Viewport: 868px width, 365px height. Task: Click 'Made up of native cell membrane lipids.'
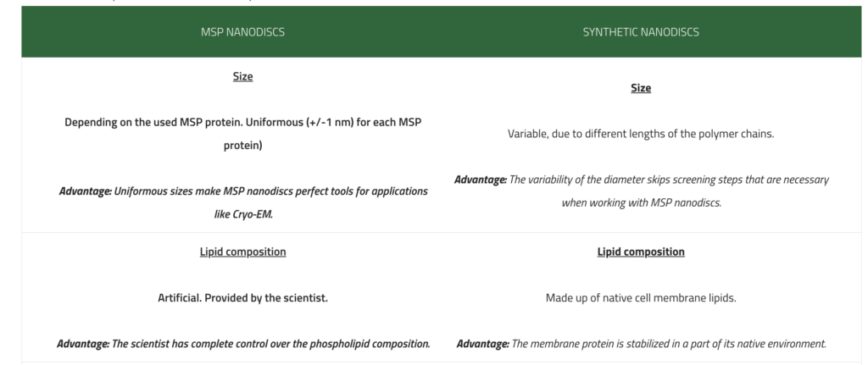click(x=641, y=298)
